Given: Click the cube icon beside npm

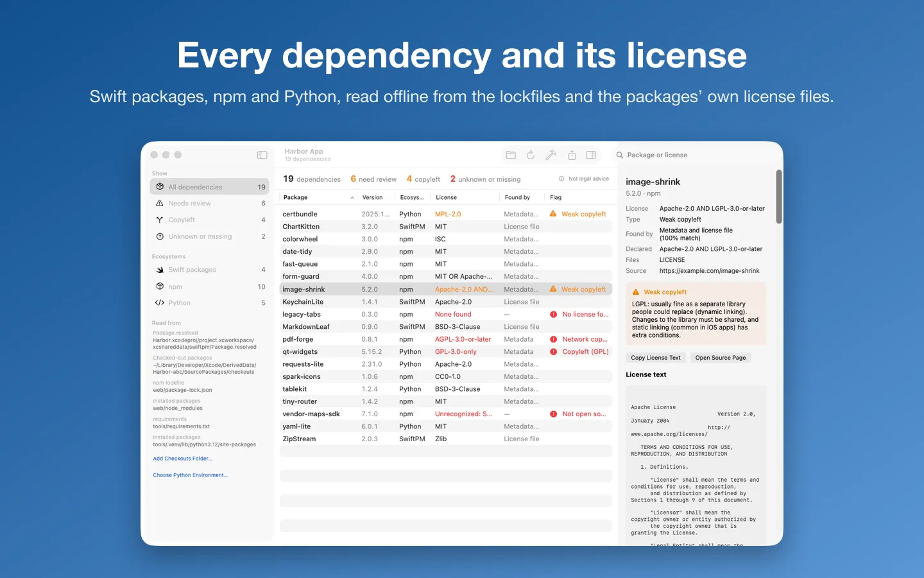Looking at the screenshot, I should [x=160, y=286].
